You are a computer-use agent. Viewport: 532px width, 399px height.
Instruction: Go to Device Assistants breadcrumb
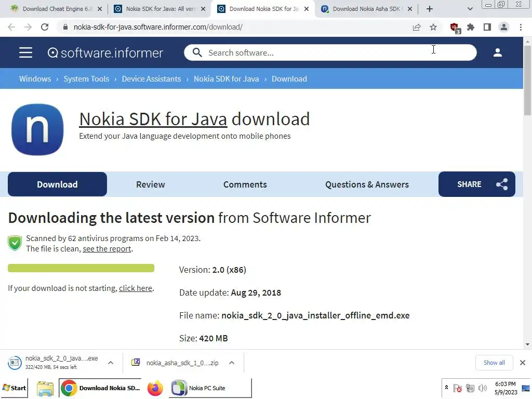tap(151, 79)
